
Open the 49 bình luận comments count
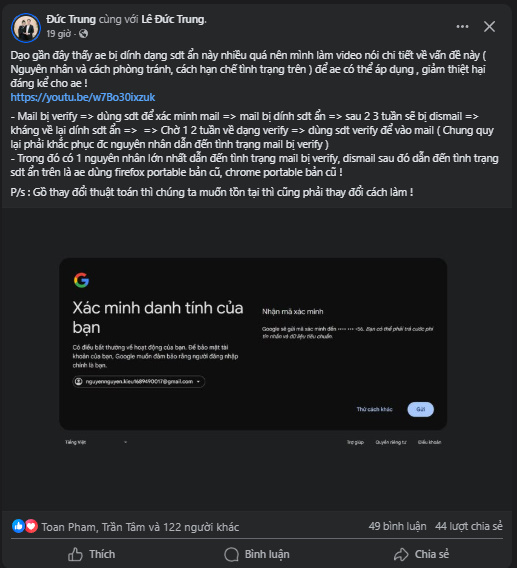(x=397, y=526)
